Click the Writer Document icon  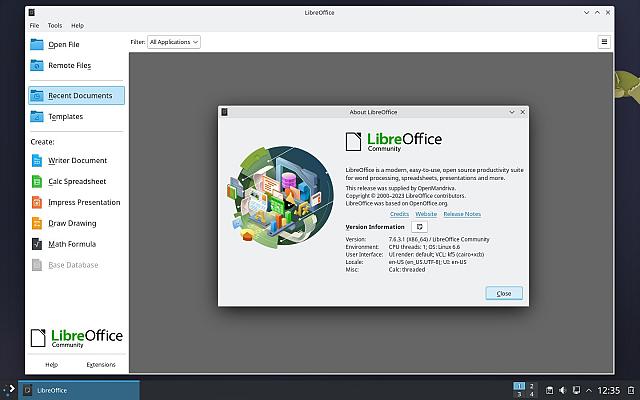tap(37, 160)
